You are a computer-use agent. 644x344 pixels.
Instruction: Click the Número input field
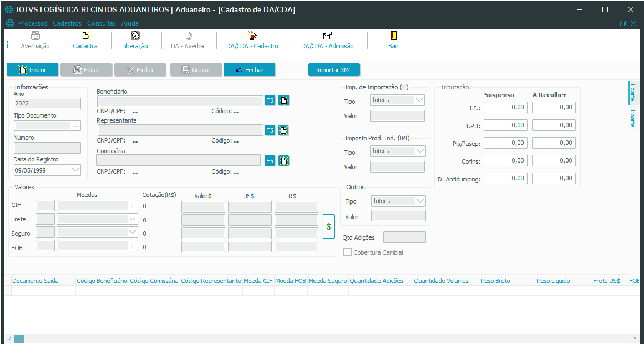click(47, 148)
